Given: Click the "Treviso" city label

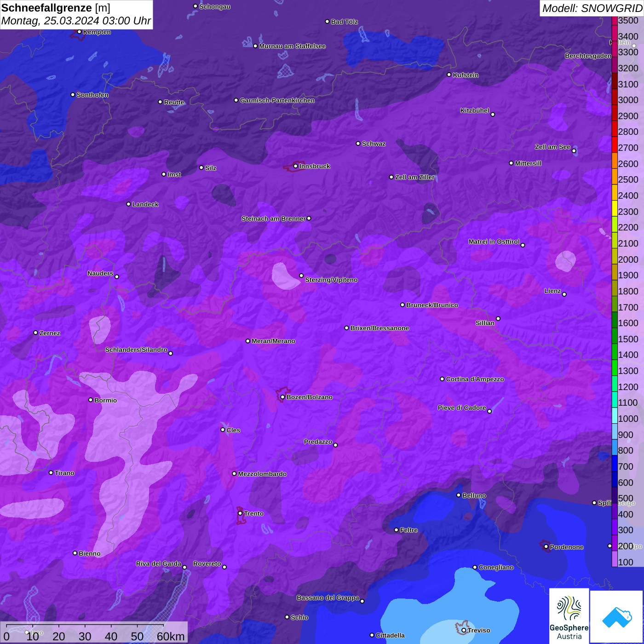Looking at the screenshot, I should pos(479,630).
